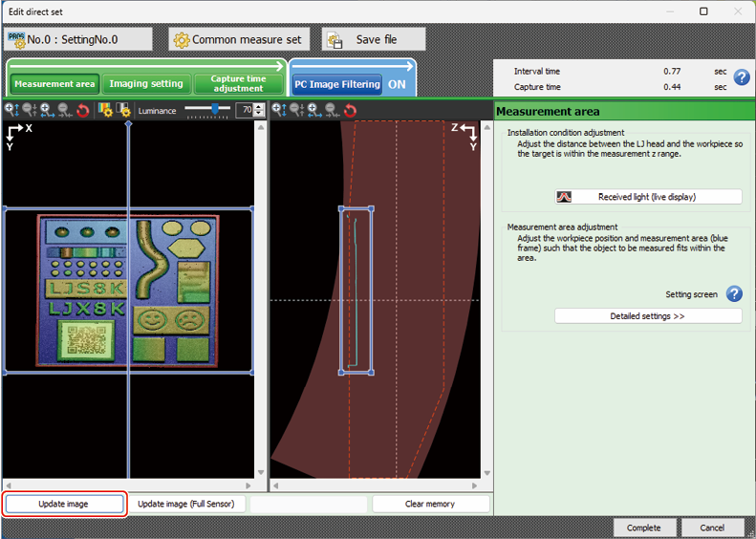This screenshot has height=539, width=756.
Task: Click the first zoom-in icon in the ZY profile view toolbar
Action: click(279, 111)
